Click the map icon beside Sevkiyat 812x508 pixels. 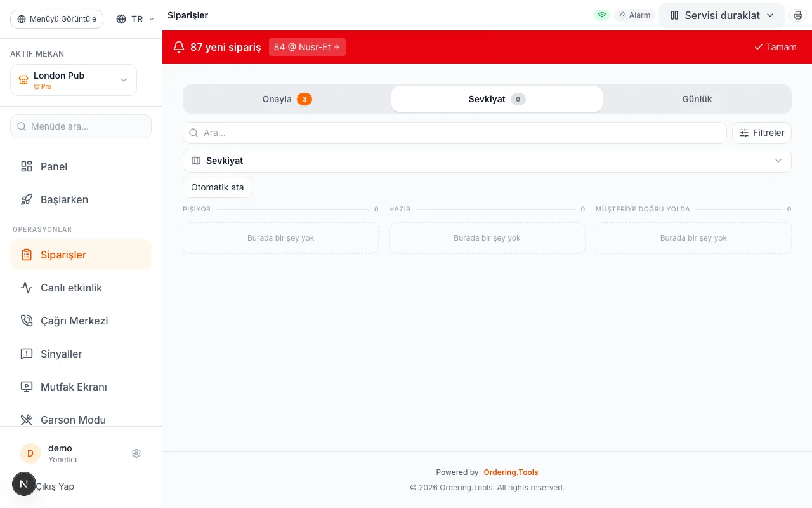point(196,161)
